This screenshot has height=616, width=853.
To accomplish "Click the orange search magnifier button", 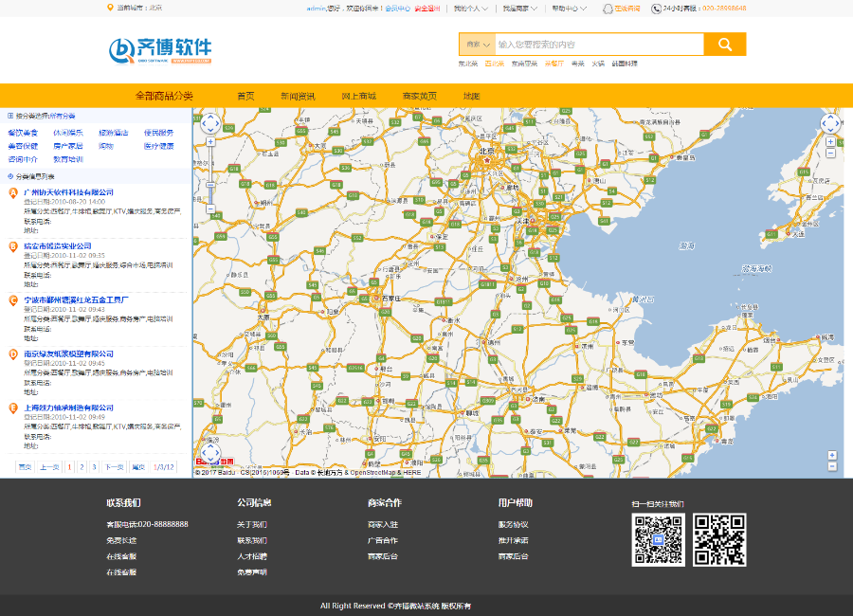I will (725, 45).
